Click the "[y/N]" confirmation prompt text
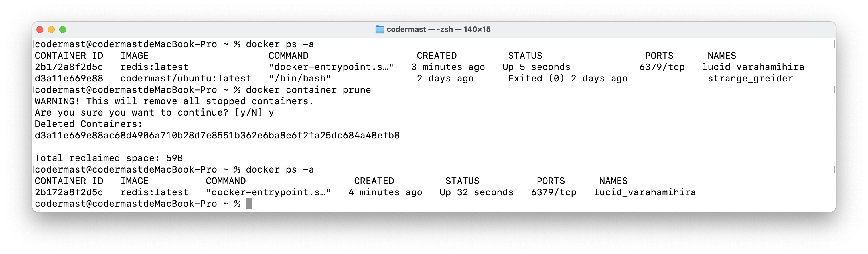868x254 pixels. click(x=248, y=113)
